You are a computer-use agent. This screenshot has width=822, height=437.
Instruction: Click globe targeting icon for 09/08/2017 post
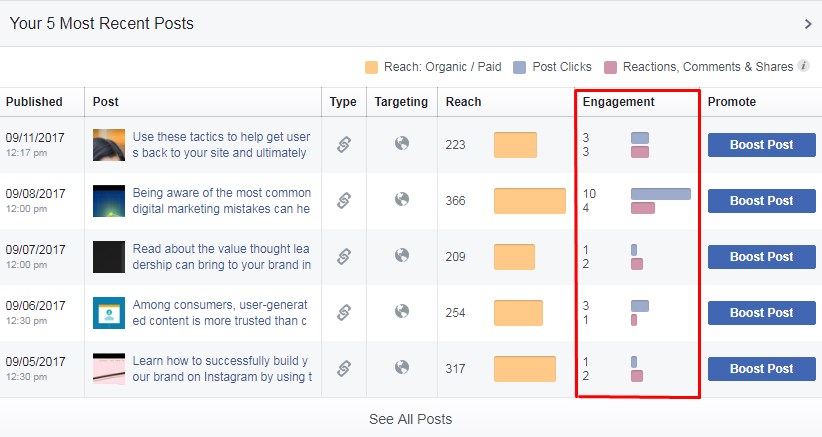(x=402, y=199)
